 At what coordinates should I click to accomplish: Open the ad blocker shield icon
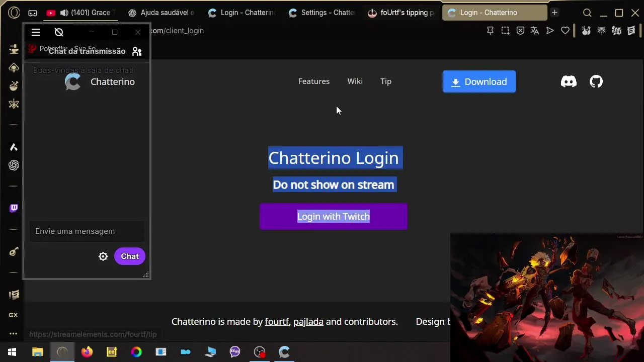(x=520, y=31)
